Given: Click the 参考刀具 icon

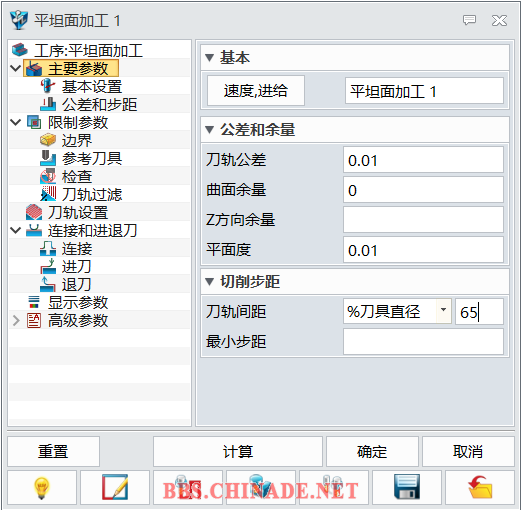Looking at the screenshot, I should (x=48, y=158).
